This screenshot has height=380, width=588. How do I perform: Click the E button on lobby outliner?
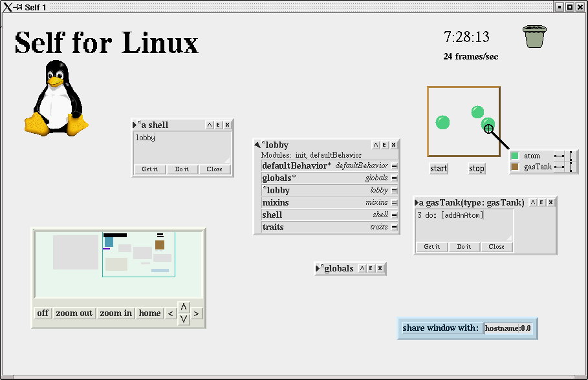[384, 145]
